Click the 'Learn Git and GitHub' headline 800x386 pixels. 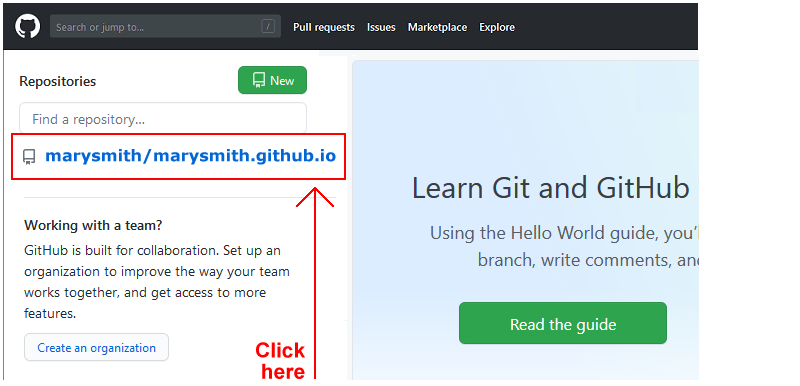coord(551,188)
